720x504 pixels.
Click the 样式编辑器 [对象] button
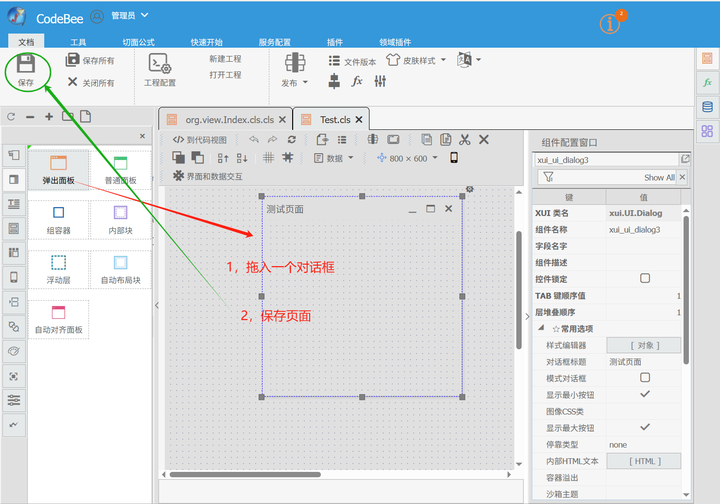coord(644,345)
